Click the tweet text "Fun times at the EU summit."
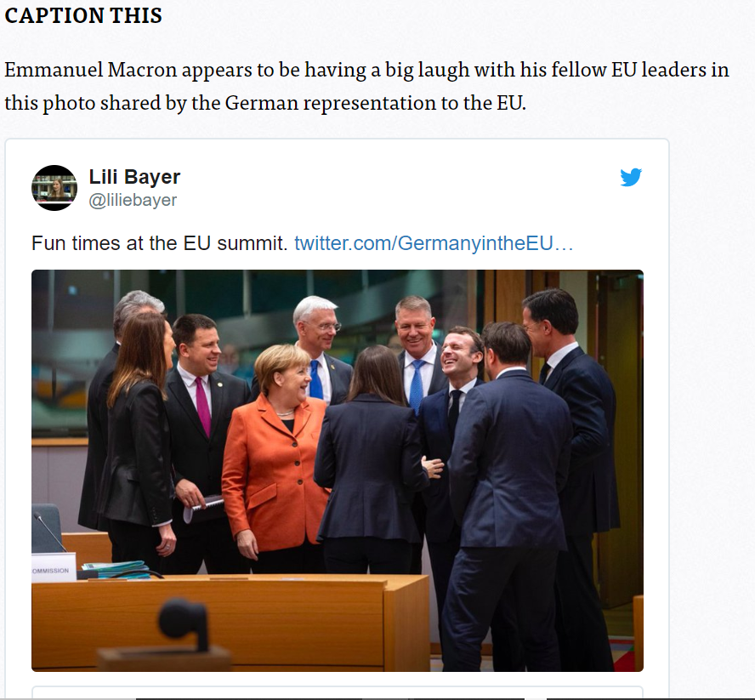Viewport: 755px width, 700px height. click(159, 243)
